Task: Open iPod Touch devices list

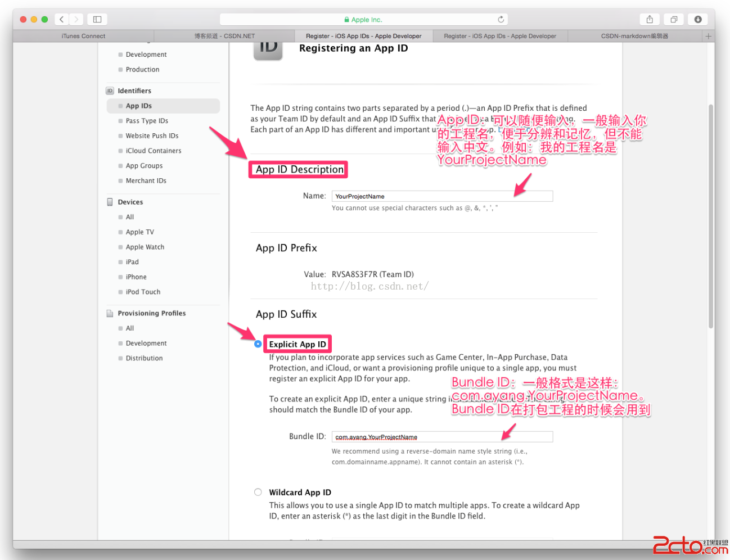Action: pos(143,292)
